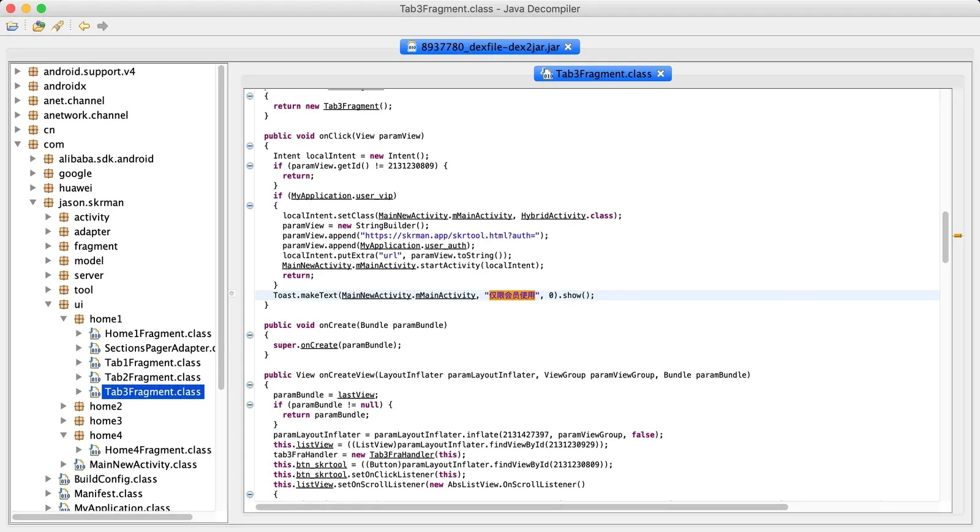Collapse the jason.skrman package
Image resolution: width=980 pixels, height=532 pixels.
(x=33, y=202)
